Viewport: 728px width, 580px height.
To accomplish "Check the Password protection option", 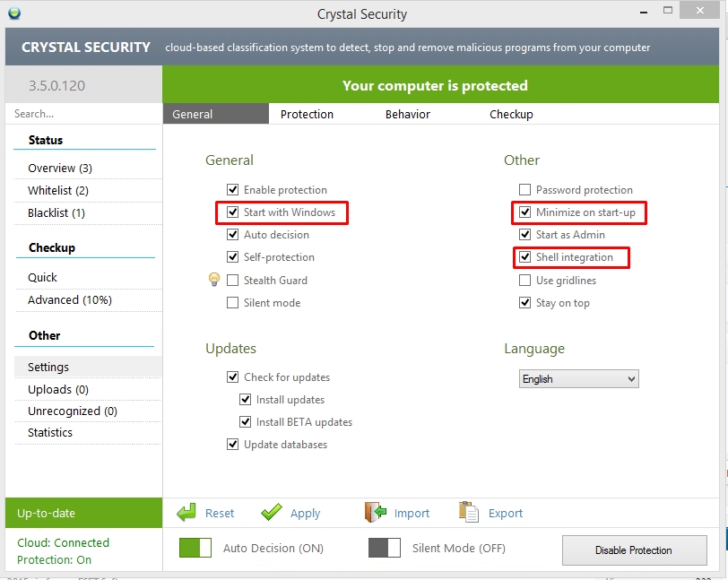I will point(525,190).
